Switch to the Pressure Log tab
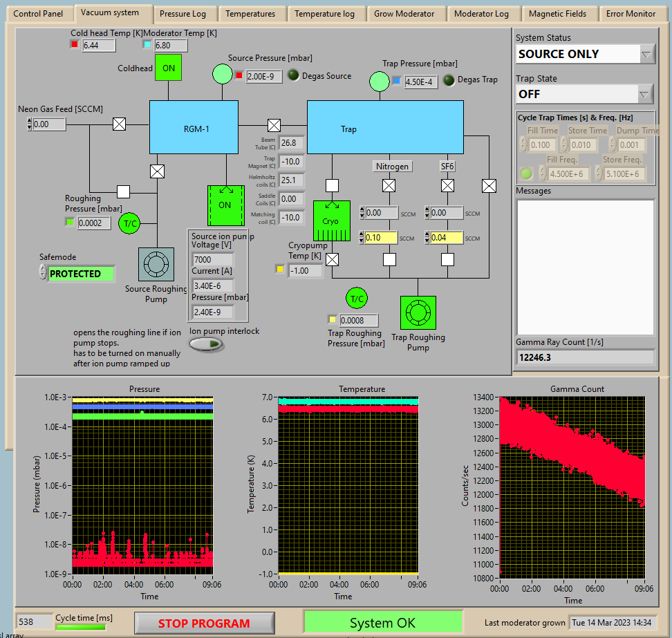672x638 pixels. tap(183, 14)
